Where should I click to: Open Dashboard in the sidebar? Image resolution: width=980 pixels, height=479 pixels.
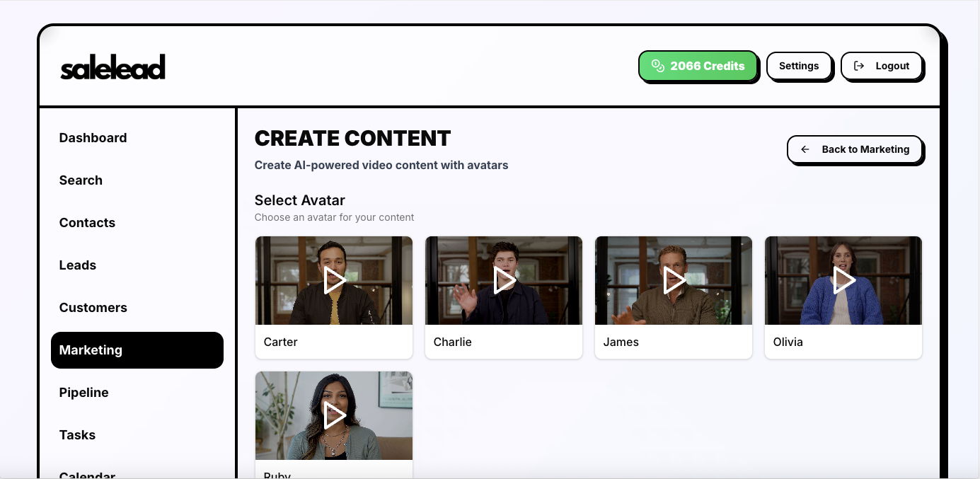93,138
